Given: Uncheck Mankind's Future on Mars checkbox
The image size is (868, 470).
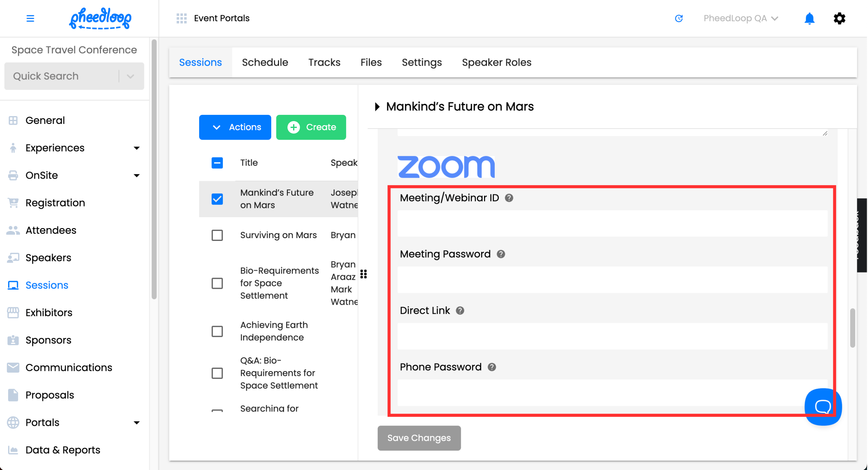Looking at the screenshot, I should [217, 199].
